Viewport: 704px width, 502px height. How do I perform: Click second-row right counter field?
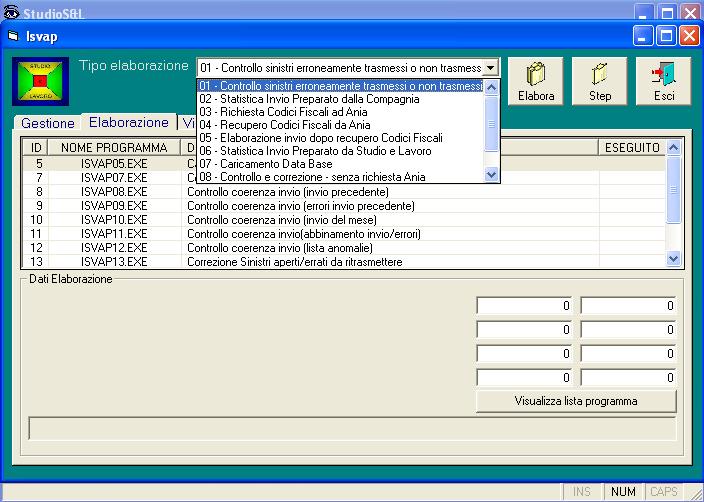coord(628,330)
